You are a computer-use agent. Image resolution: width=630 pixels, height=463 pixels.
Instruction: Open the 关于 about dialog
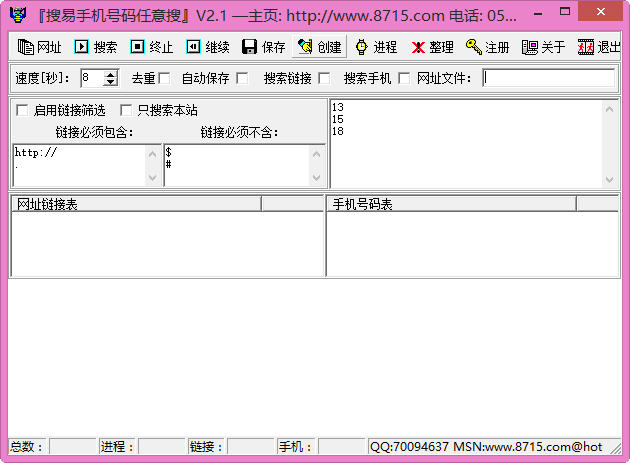543,47
